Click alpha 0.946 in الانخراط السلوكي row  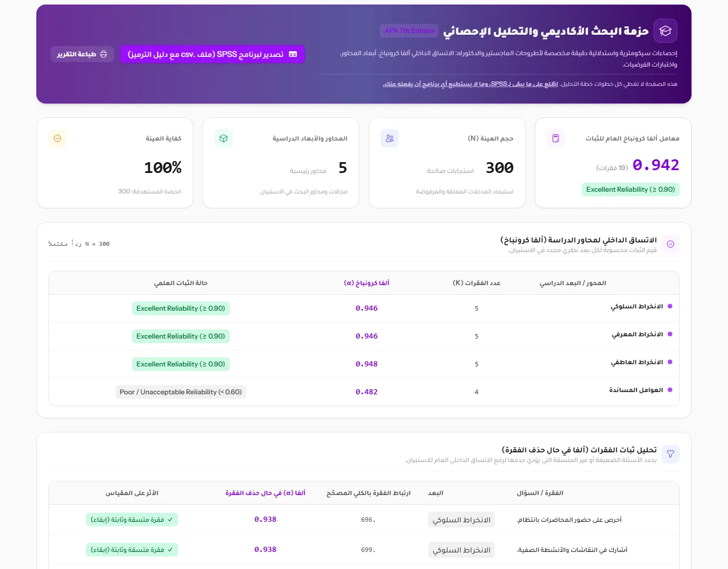click(x=366, y=308)
